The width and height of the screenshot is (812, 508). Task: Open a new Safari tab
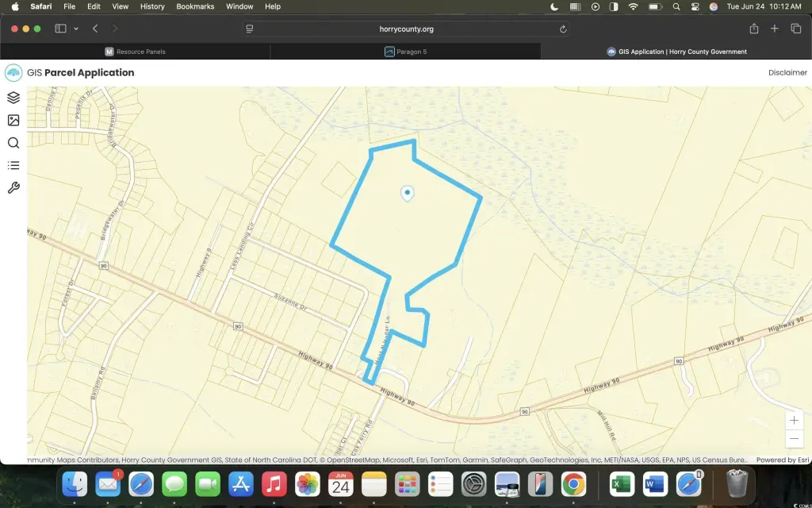click(x=775, y=29)
